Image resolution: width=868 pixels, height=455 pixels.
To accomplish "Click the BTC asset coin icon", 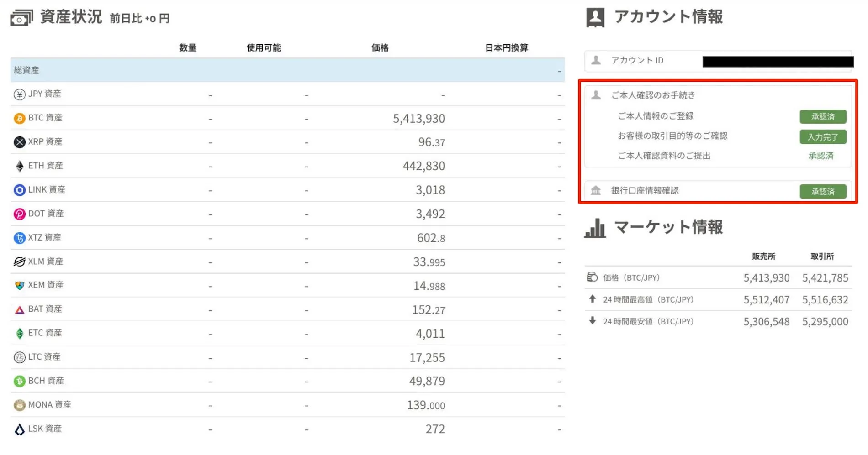I will click(x=19, y=118).
